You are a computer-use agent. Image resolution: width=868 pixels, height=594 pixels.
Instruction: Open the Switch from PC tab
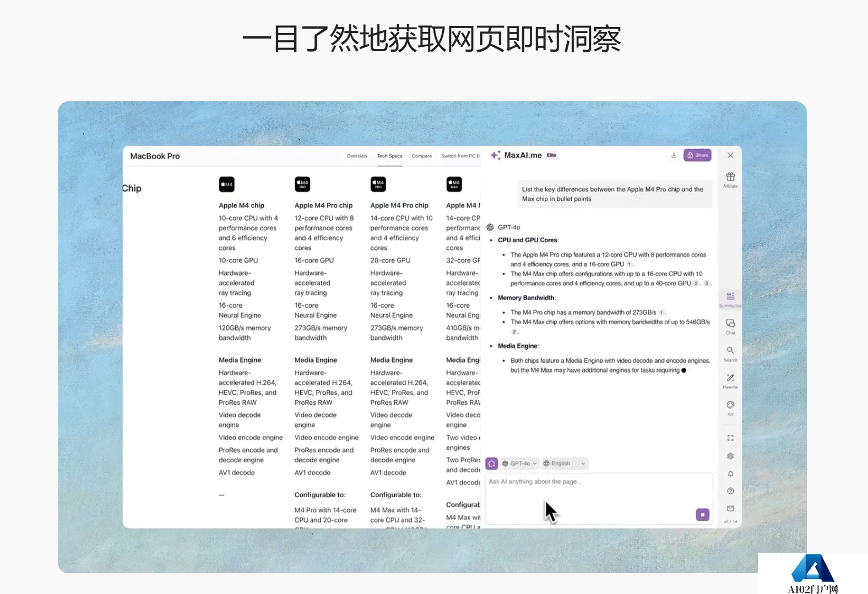[x=460, y=156]
